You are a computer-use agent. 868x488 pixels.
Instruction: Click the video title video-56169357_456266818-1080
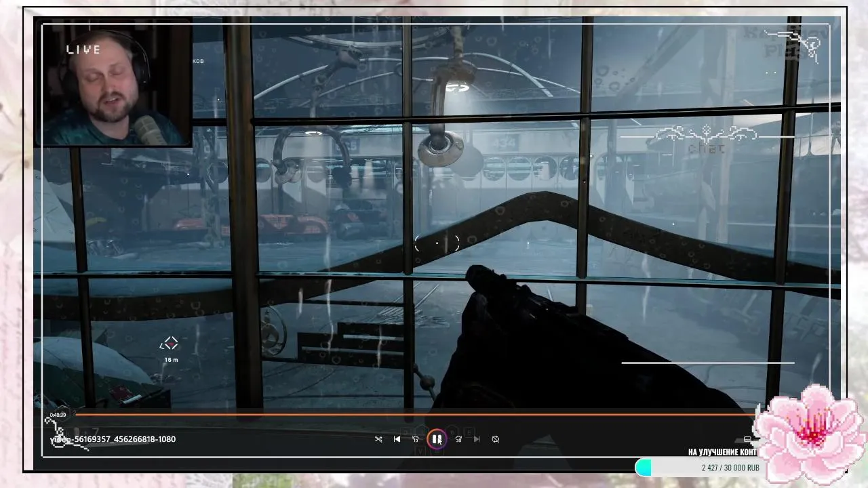113,439
